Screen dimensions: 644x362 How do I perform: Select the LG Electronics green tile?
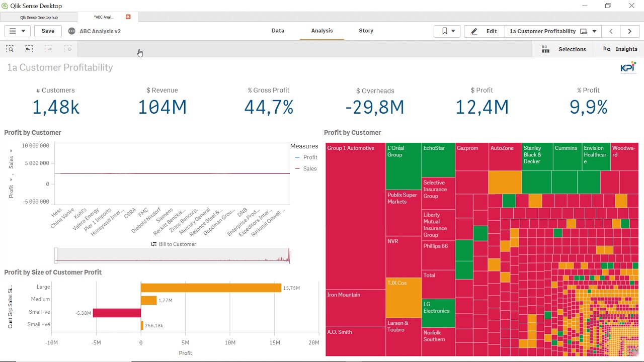pos(438,313)
